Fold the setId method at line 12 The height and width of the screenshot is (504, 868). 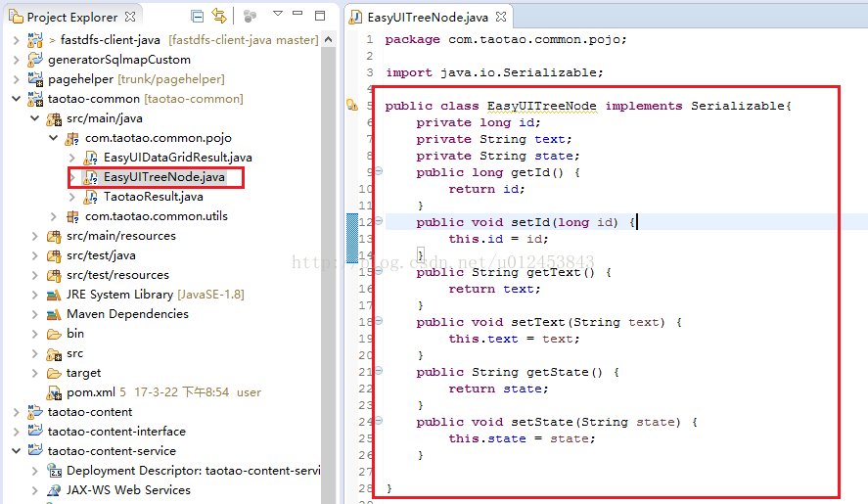[x=379, y=221]
